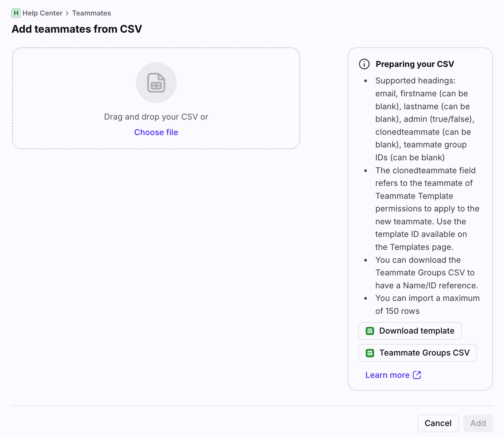Screen dimensions: 504x437
Task: Click the spreadsheet icon on Download template
Action: point(370,331)
